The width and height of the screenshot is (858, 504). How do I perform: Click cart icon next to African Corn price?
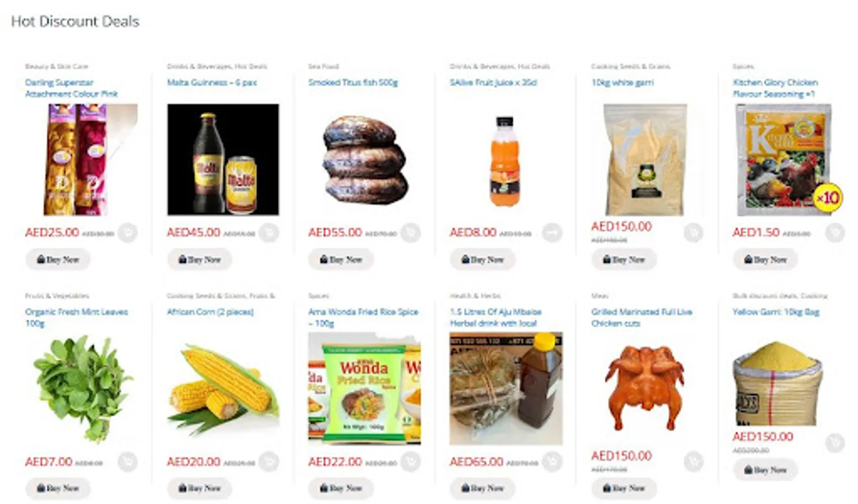(x=269, y=461)
